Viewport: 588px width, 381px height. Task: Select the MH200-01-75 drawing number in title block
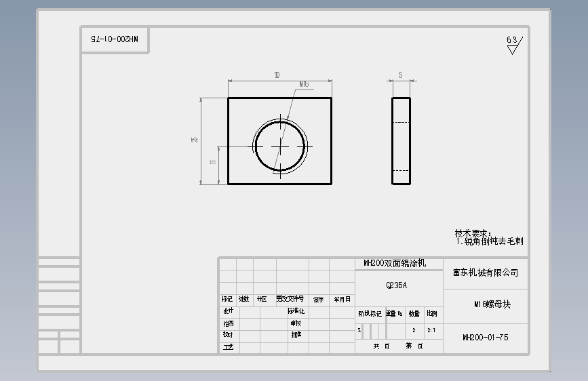[x=485, y=338]
